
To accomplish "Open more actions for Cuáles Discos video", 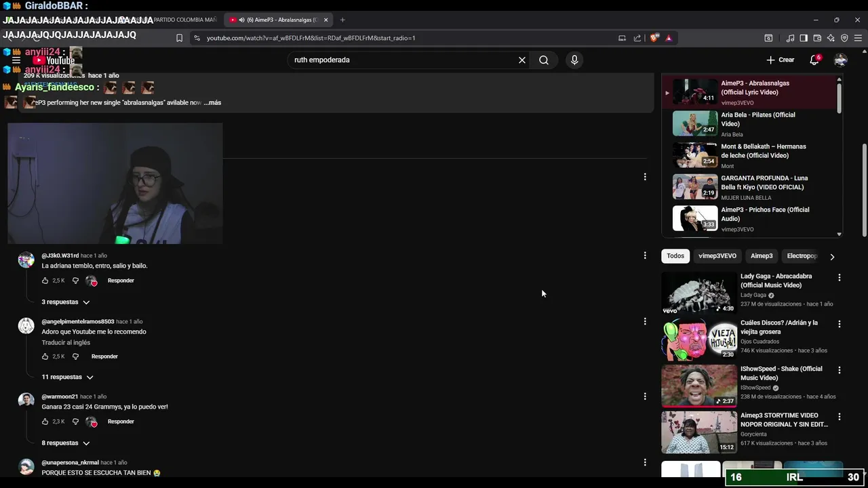I will point(840,324).
